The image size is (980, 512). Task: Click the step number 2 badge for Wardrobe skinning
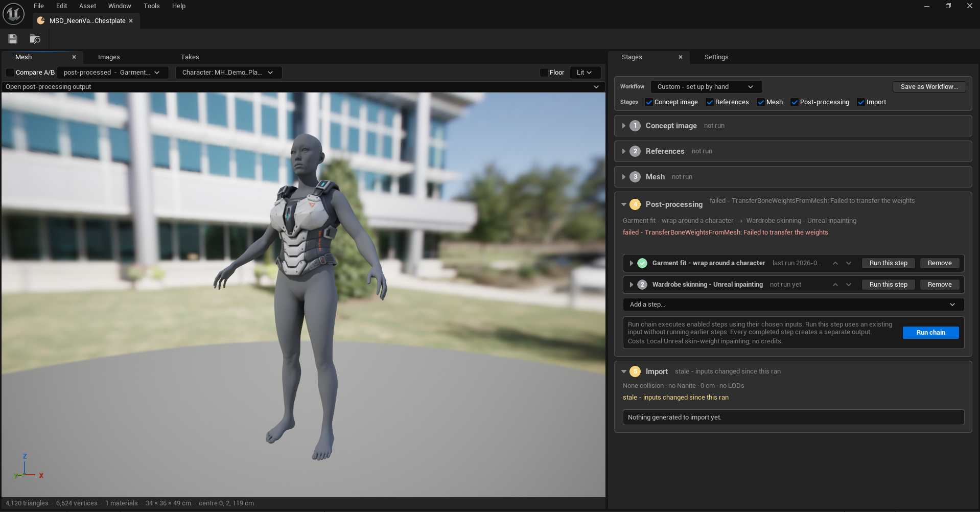pos(642,285)
